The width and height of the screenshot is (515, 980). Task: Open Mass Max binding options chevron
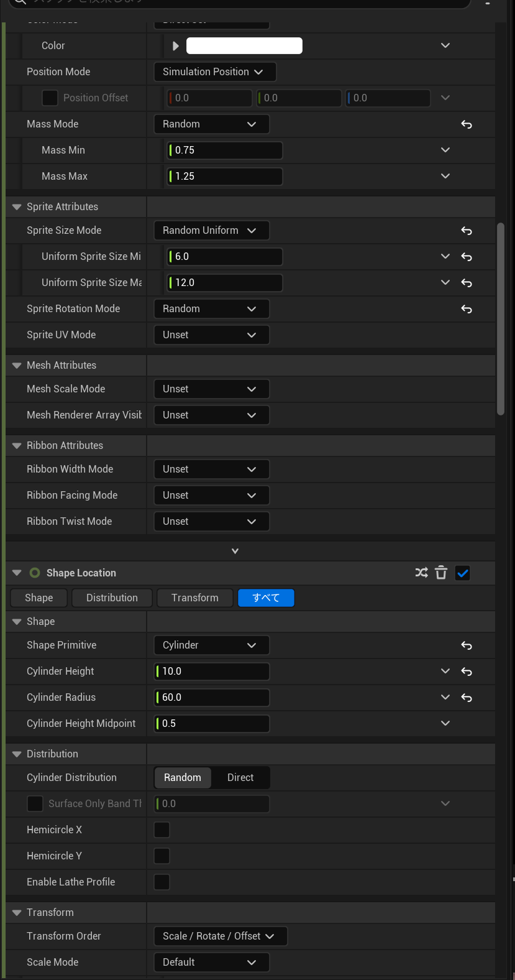point(445,176)
